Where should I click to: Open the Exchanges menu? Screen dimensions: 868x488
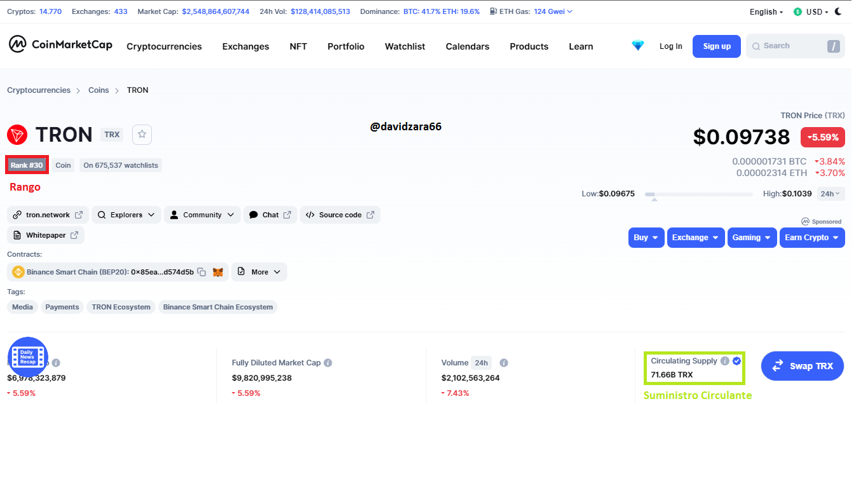tap(245, 46)
